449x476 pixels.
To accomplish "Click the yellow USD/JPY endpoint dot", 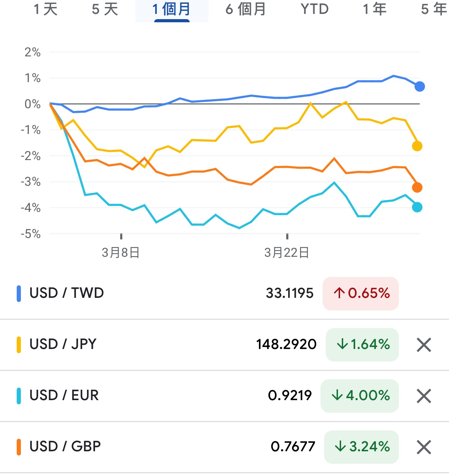I will tap(417, 146).
